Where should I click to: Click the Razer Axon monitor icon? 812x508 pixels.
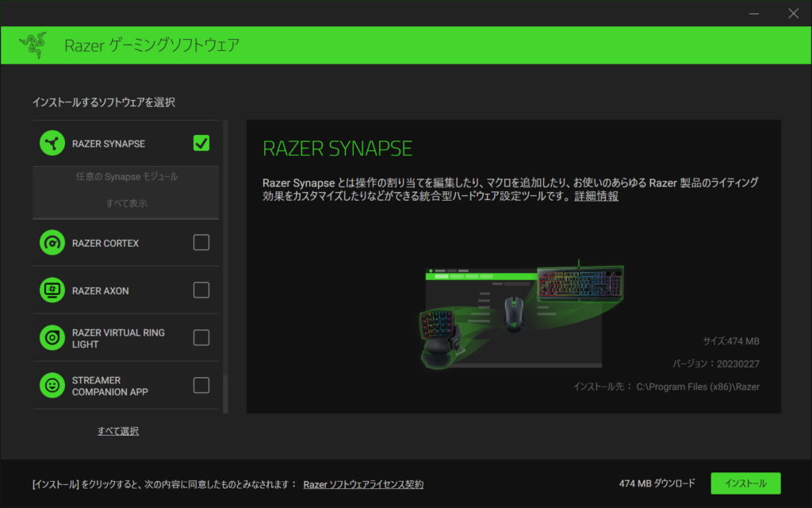52,291
